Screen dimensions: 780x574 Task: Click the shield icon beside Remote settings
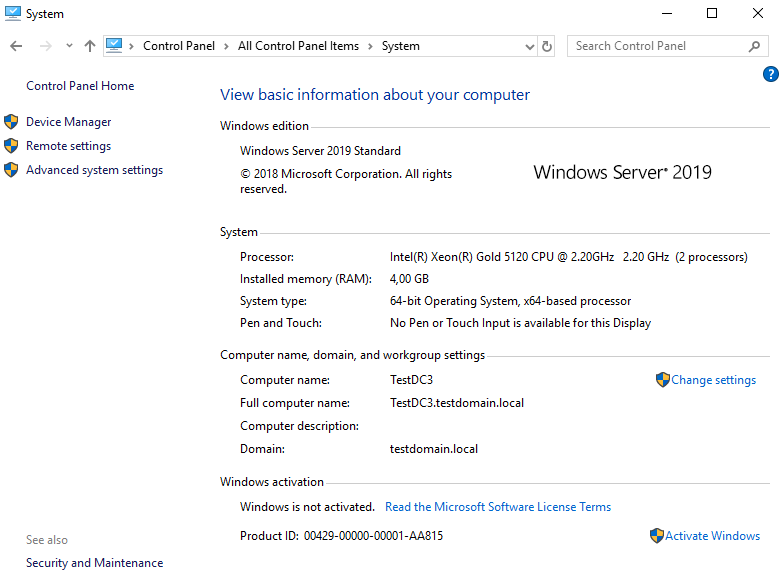[x=11, y=146]
